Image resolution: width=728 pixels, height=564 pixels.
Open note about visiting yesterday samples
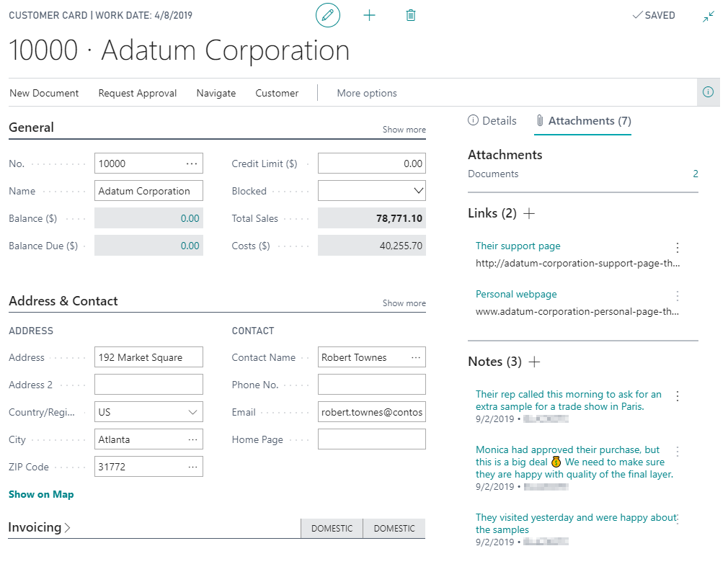(x=576, y=524)
